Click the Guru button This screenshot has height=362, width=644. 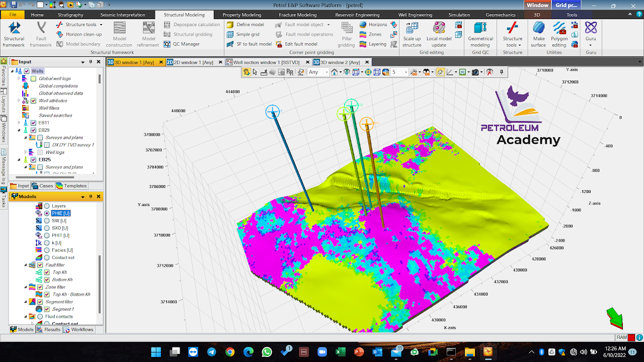pyautogui.click(x=591, y=34)
